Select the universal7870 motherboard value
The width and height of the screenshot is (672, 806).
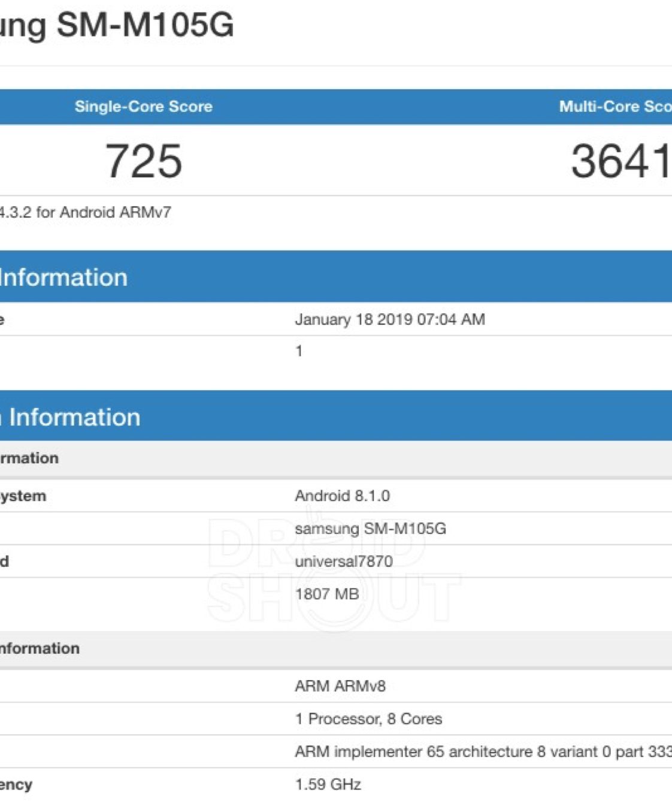[x=344, y=562]
